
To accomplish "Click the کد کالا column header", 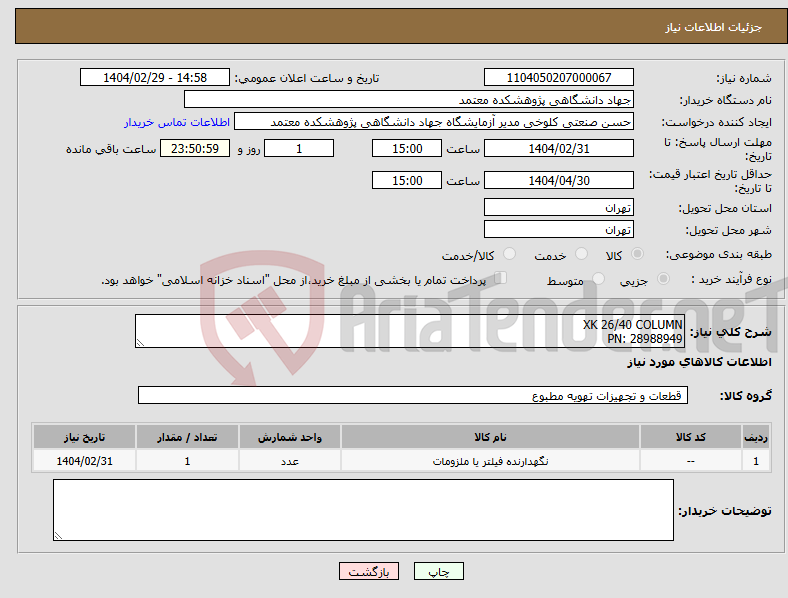I will (691, 437).
